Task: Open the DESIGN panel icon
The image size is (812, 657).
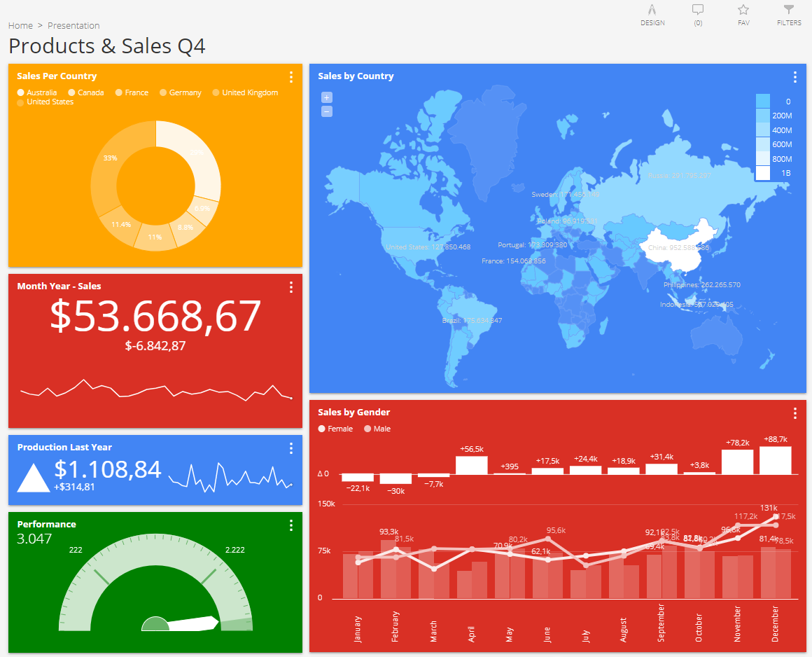Action: [652, 14]
